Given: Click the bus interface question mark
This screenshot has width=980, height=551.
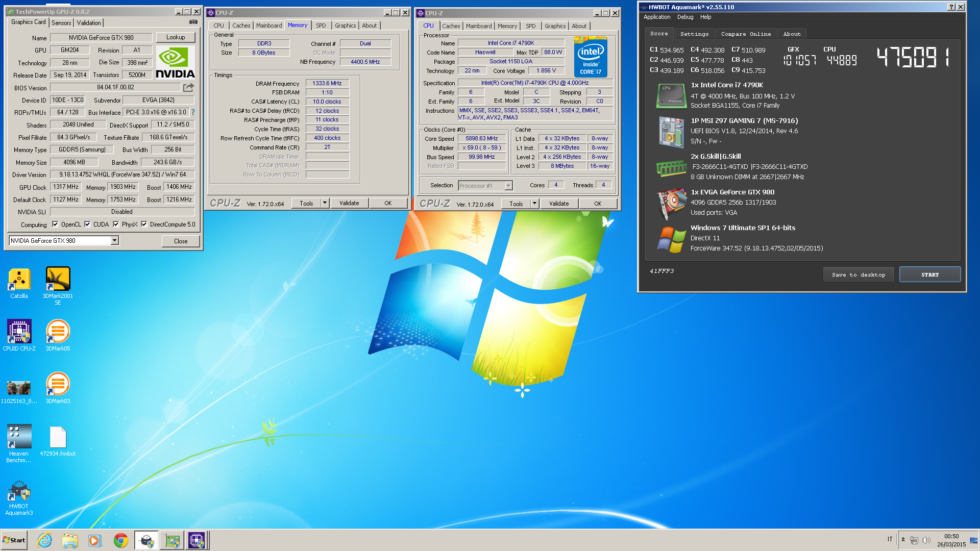Looking at the screenshot, I should [193, 112].
